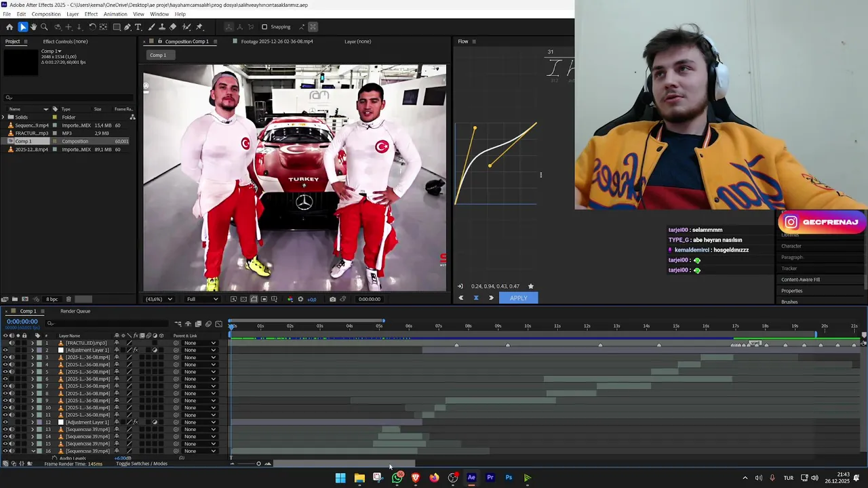Open WhatsApp from the taskbar

[x=397, y=478]
